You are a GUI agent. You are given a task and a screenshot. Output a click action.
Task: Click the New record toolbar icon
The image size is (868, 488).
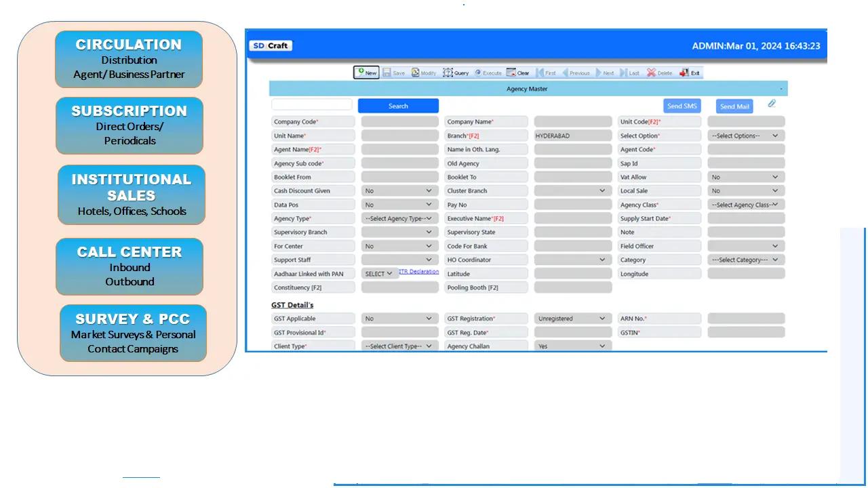366,73
